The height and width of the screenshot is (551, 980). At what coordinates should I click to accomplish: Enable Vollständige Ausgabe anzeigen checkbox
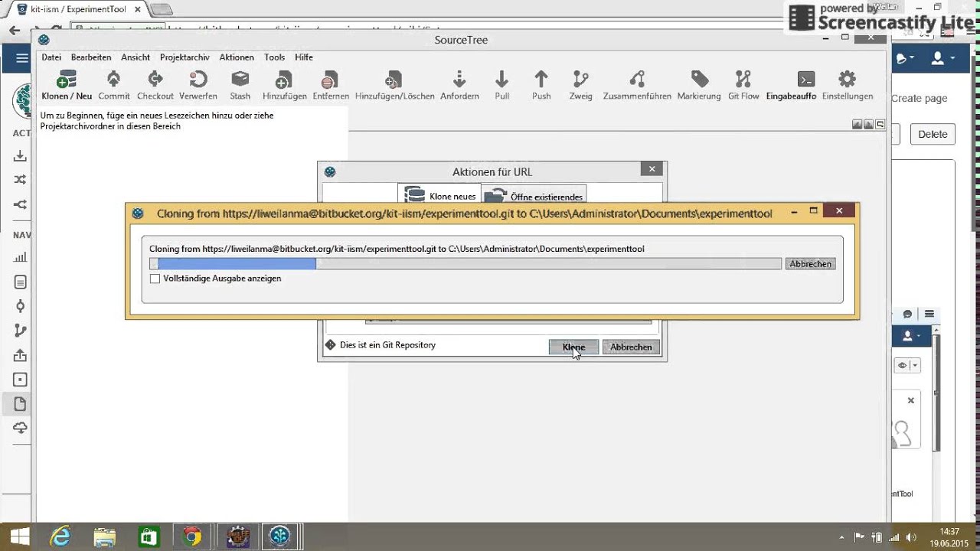click(155, 279)
